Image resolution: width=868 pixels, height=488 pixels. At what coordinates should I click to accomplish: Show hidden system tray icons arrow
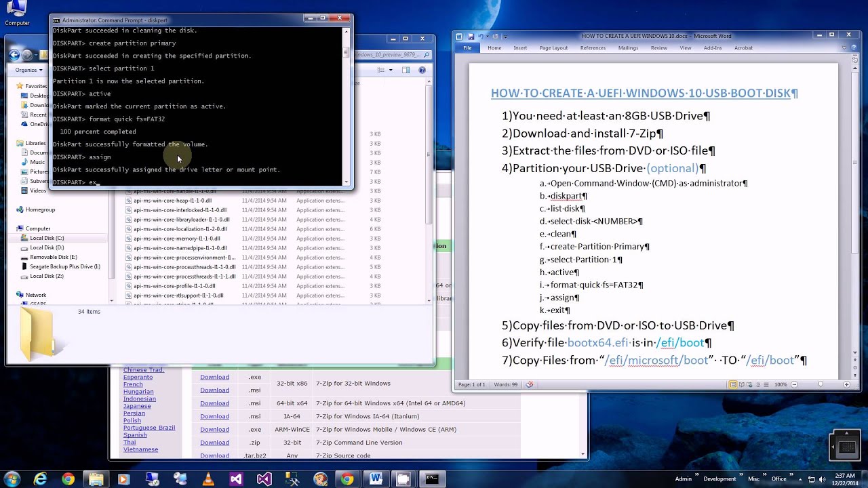[800, 479]
